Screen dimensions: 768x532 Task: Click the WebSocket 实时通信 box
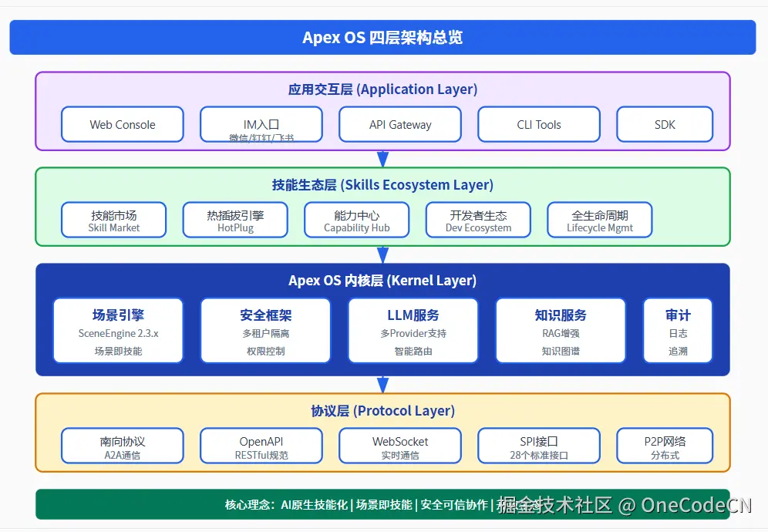[399, 446]
